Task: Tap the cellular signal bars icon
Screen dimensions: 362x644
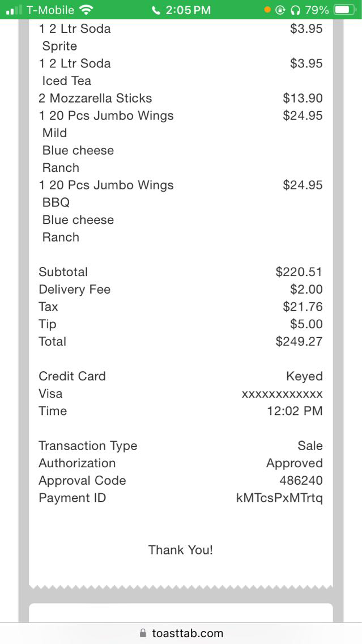Action: tap(14, 10)
